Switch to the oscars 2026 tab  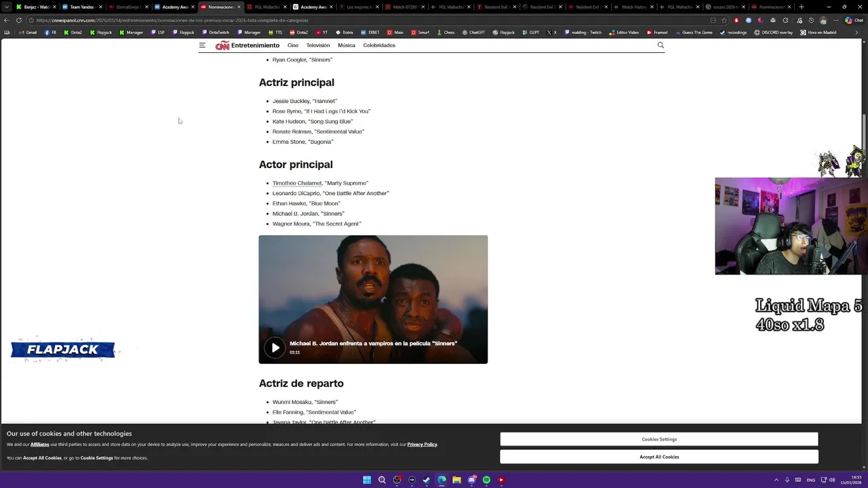[725, 7]
